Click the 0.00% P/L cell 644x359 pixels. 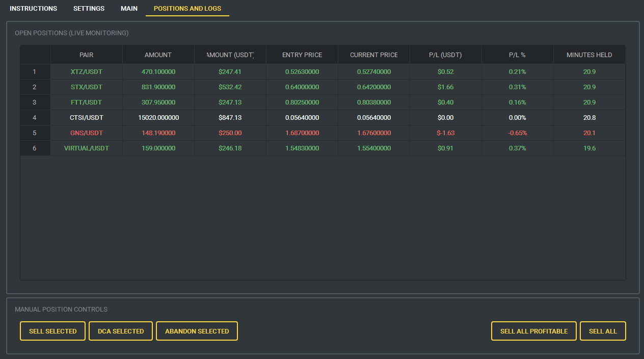[518, 118]
